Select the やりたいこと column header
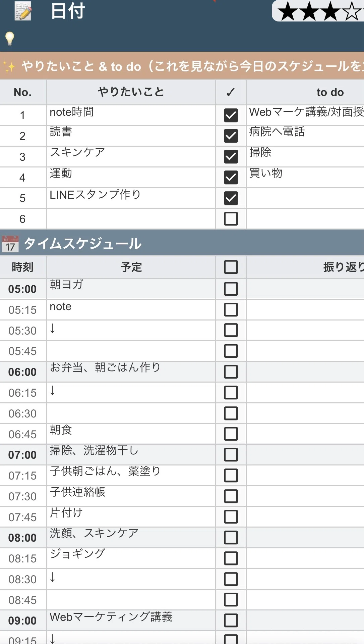 tap(131, 92)
